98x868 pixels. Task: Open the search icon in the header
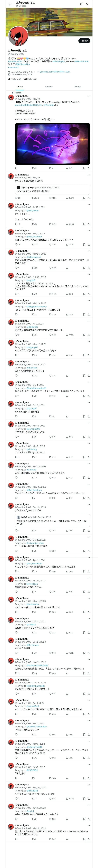(88, 4)
